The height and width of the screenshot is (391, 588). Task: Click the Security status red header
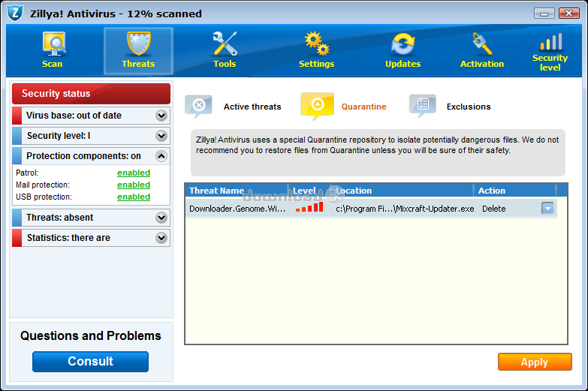[91, 93]
